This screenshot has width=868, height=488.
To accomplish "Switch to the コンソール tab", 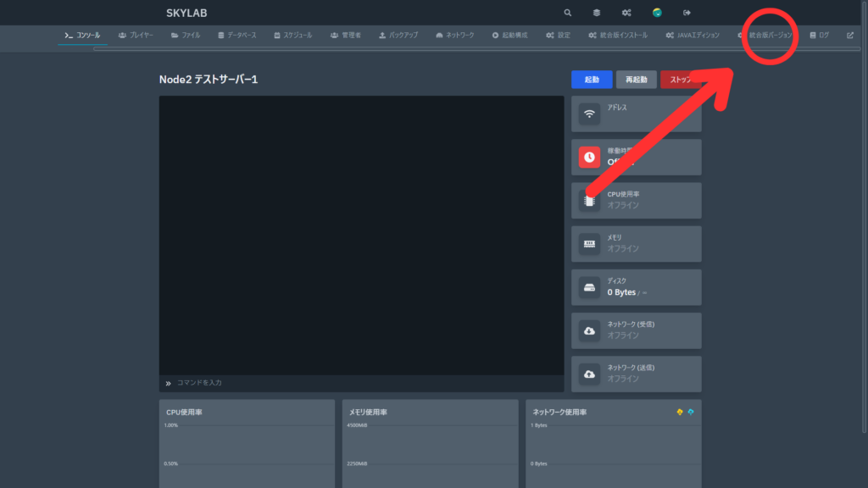I will click(x=82, y=36).
